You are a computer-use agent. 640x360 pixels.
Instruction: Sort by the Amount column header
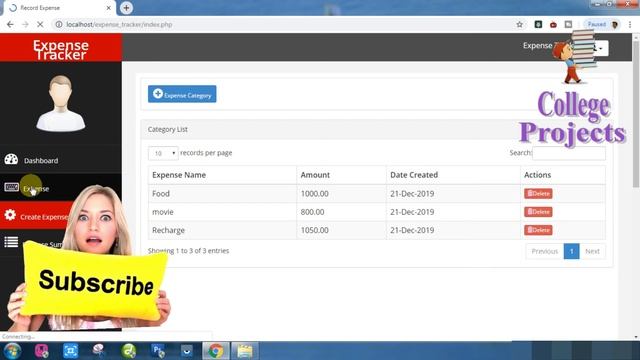[341, 175]
